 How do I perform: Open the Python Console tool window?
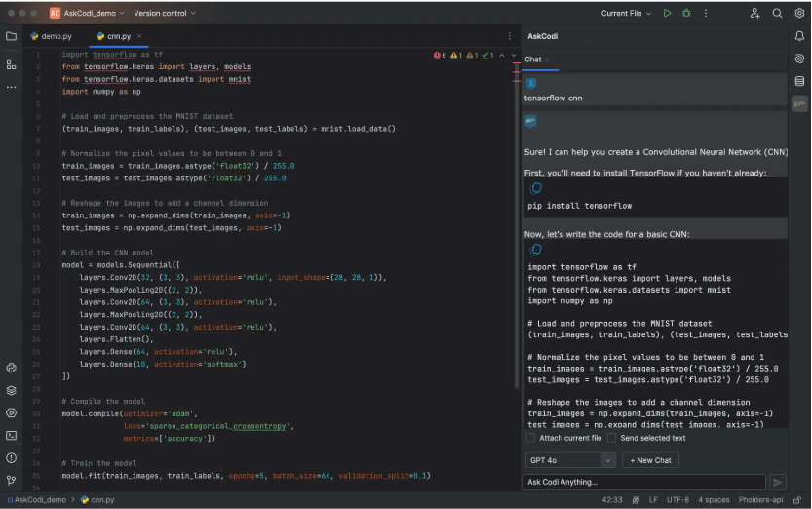click(x=11, y=368)
